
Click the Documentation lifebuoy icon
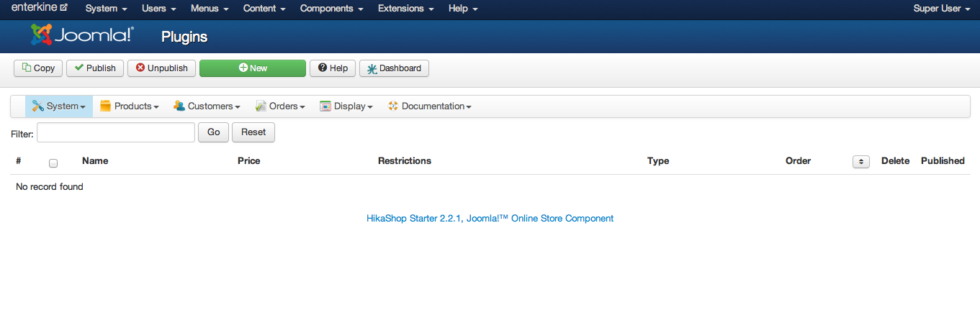coord(393,106)
